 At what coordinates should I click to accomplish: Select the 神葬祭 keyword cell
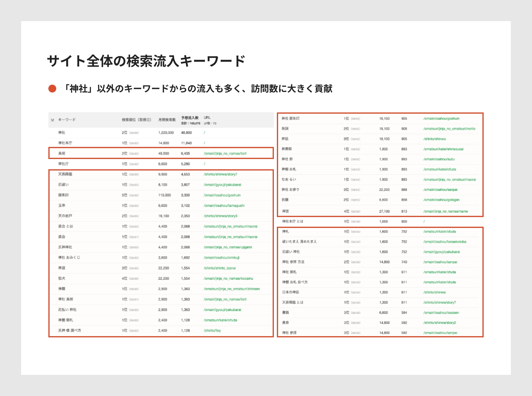(287, 149)
